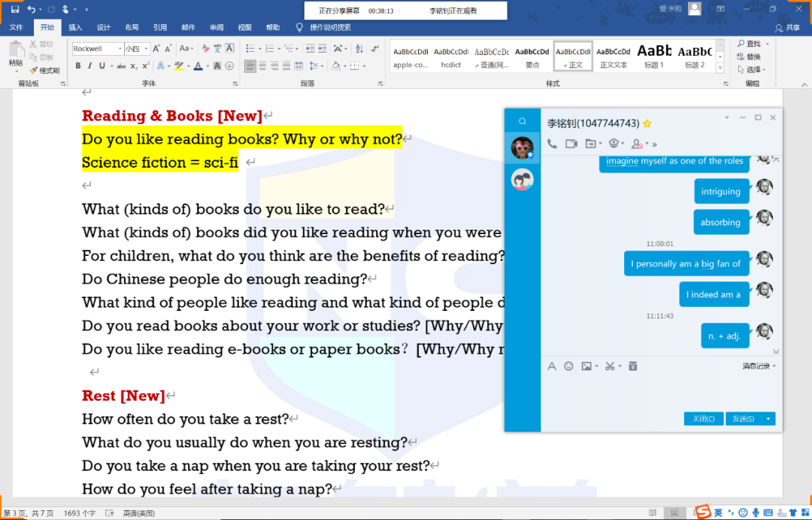Start a video call in the chat
This screenshot has width=812, height=520.
tap(571, 144)
